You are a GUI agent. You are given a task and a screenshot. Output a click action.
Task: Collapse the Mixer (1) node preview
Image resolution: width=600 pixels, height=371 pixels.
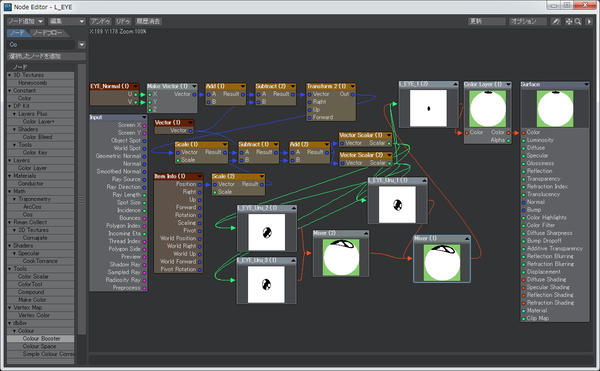pyautogui.click(x=466, y=239)
